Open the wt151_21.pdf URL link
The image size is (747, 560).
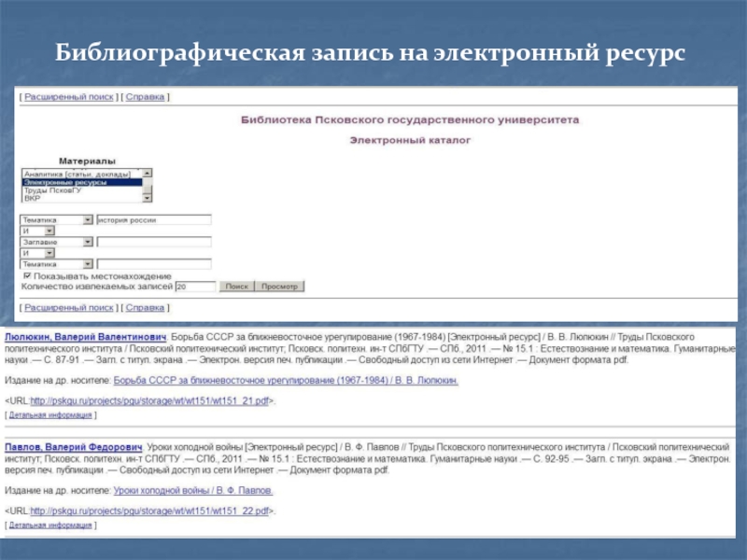point(149,401)
